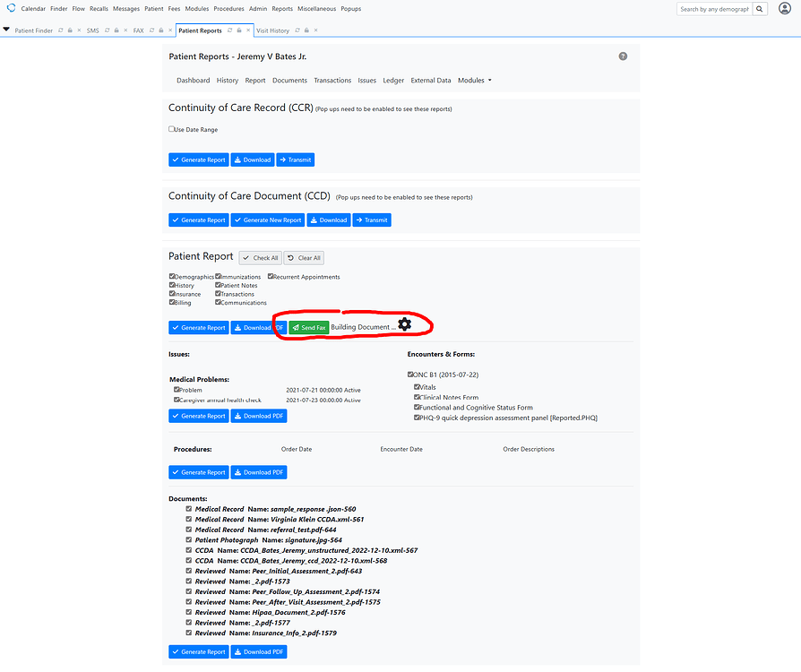Image resolution: width=801 pixels, height=672 pixels.
Task: Lock the SMS tab
Action: coord(116,30)
